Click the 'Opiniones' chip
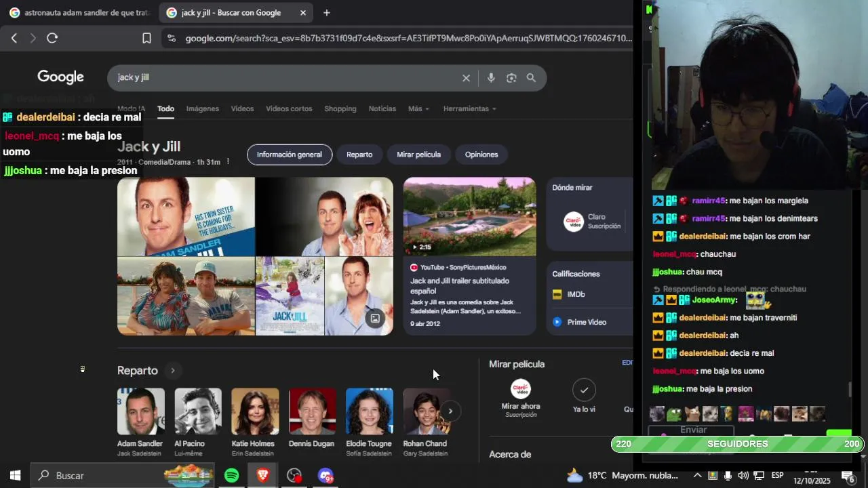The height and width of the screenshot is (488, 868). (481, 155)
